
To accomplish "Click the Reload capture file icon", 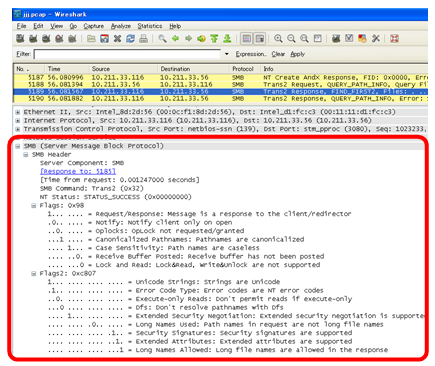I will coord(130,39).
